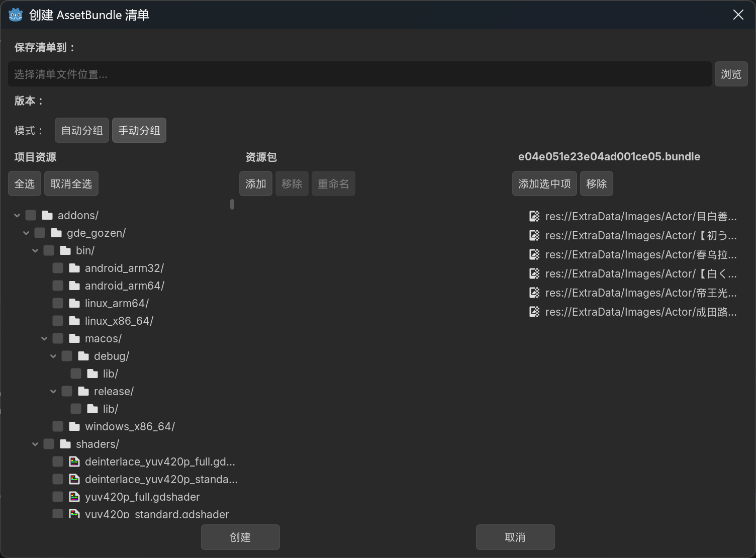
Task: Click the windows_x86_64 folder icon
Action: click(74, 427)
